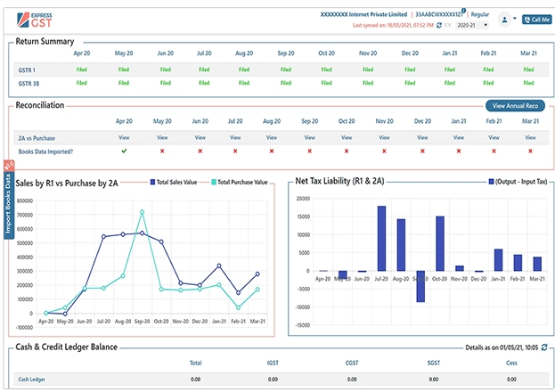Open the GSTR 3B return row
Screen dimensions: 555x392
click(x=31, y=83)
